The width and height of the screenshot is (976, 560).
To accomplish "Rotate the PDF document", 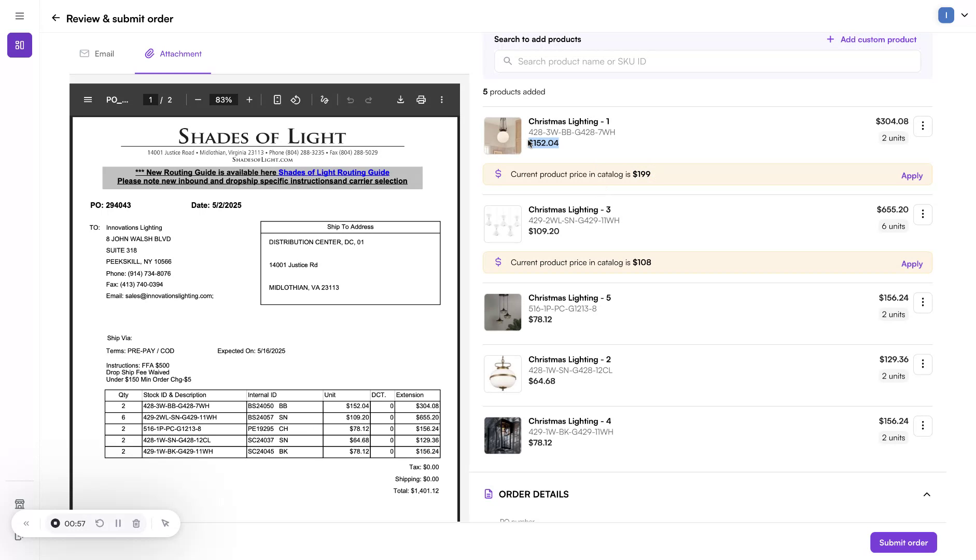I will (296, 100).
